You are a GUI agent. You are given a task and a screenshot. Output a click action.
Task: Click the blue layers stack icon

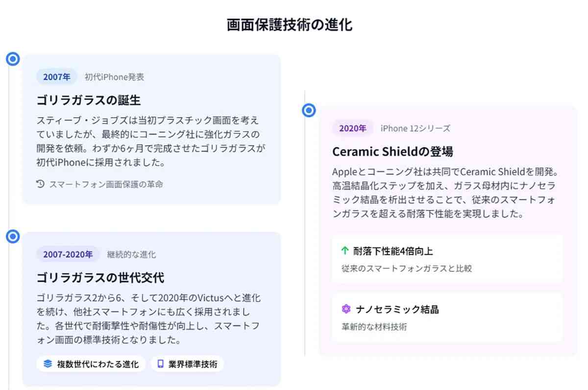pos(48,364)
